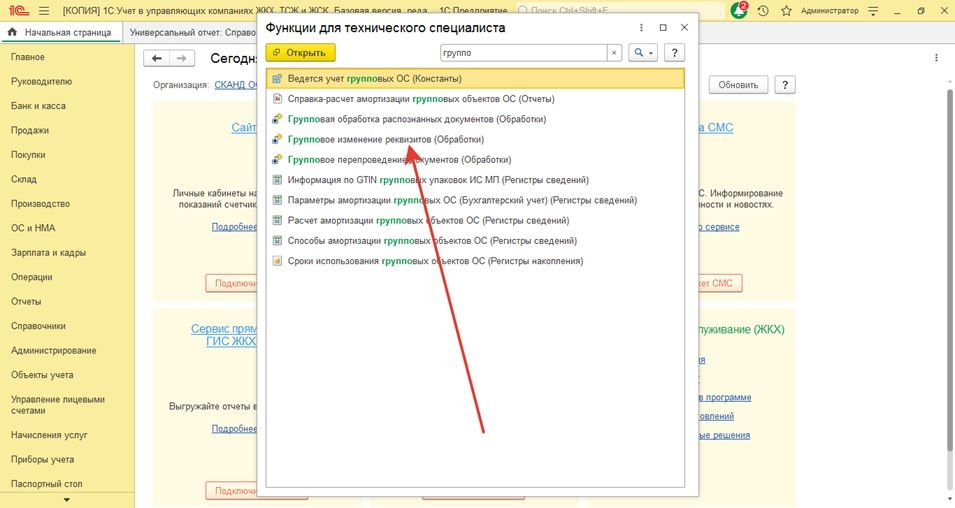Open the Справочники section

click(x=38, y=326)
